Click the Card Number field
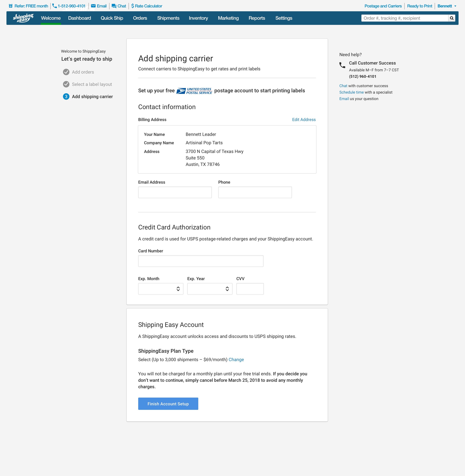 point(201,261)
